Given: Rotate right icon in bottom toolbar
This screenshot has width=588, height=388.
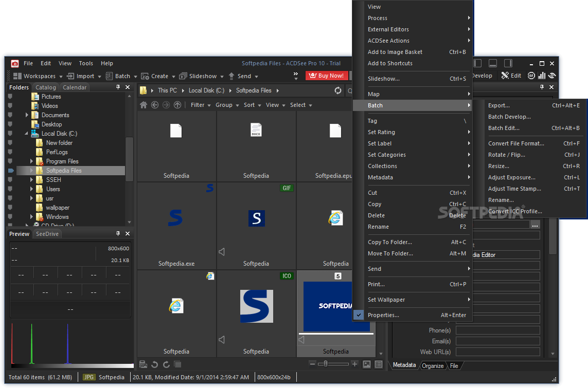Looking at the screenshot, I should coord(166,364).
